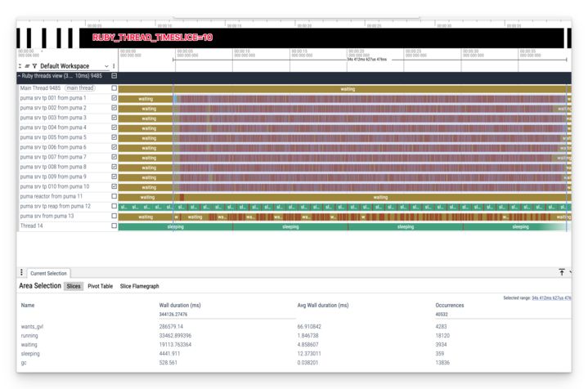Open the bottom drawer three-dot menu
Screen dimensions: 588x389
21,272
